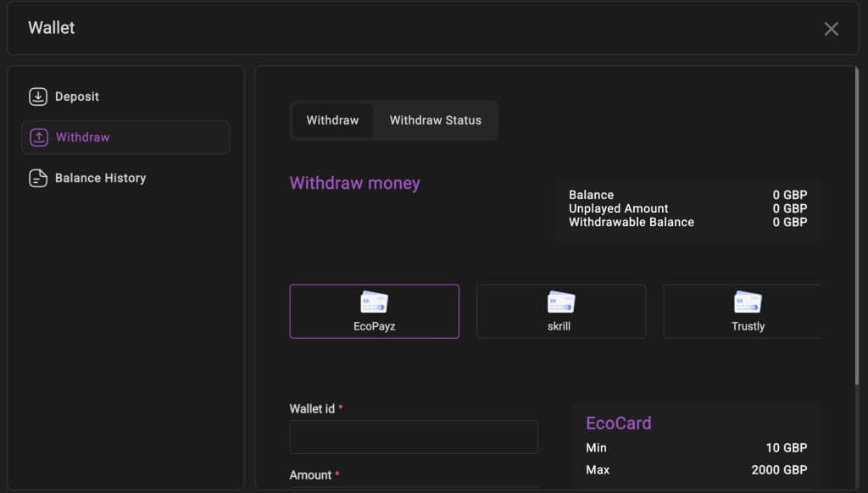The image size is (868, 493).
Task: Click the Balance History document icon
Action: click(37, 178)
